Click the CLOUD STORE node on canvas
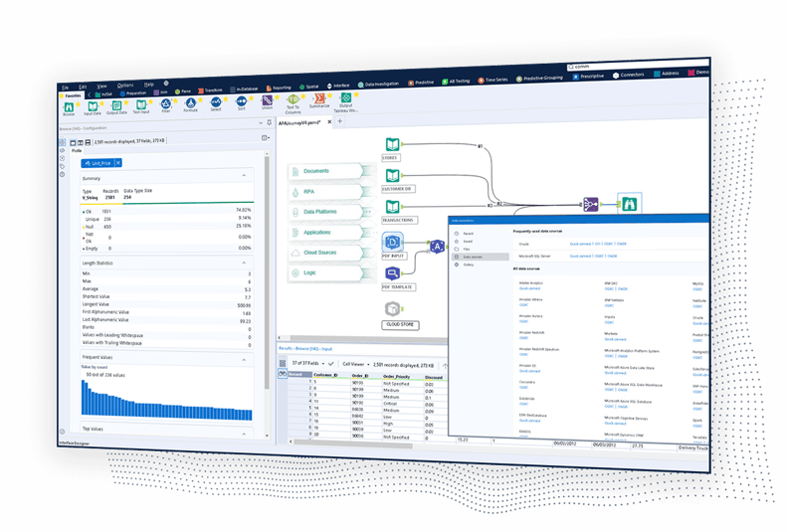 [392, 308]
